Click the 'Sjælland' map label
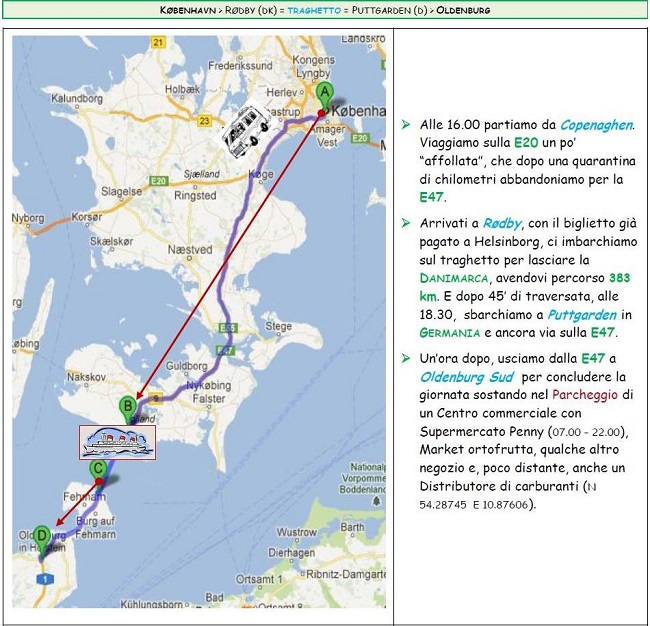The height and width of the screenshot is (626, 650). coord(202,174)
